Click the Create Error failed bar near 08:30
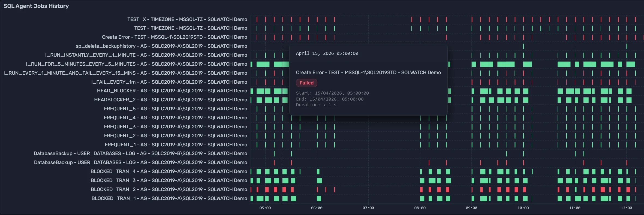644x215 pixels. pos(446,37)
